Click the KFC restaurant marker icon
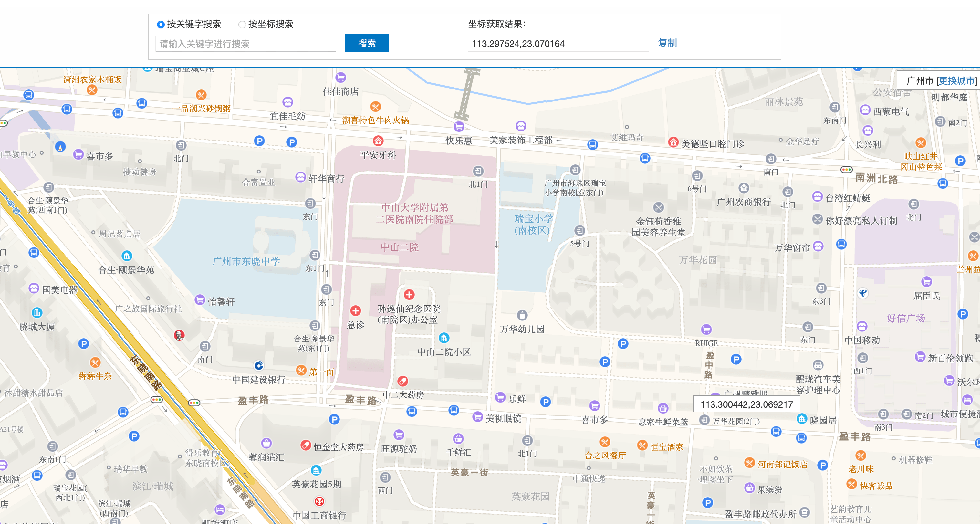980x524 pixels. (179, 335)
